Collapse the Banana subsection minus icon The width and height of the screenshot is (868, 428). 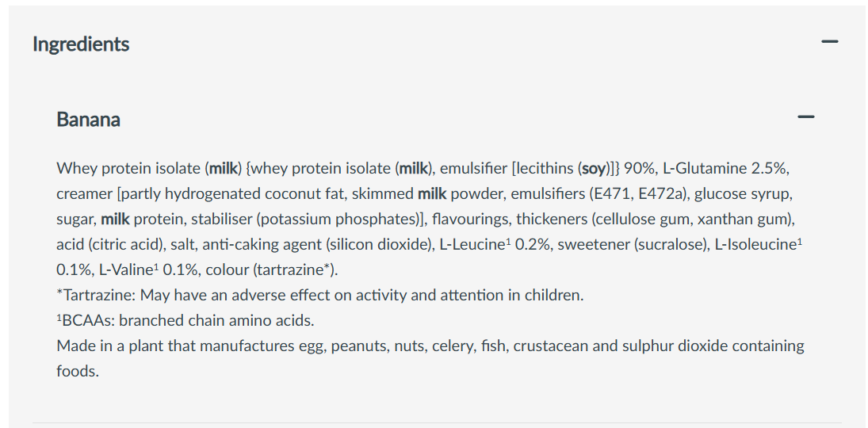point(806,117)
